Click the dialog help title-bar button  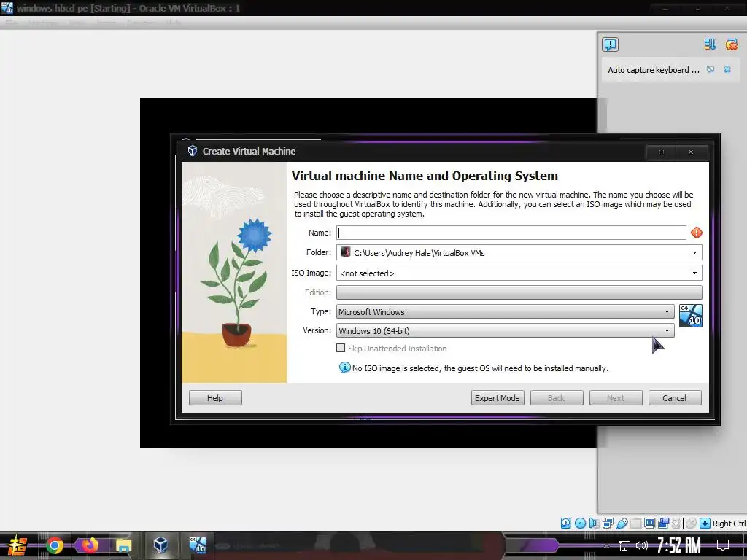click(661, 152)
